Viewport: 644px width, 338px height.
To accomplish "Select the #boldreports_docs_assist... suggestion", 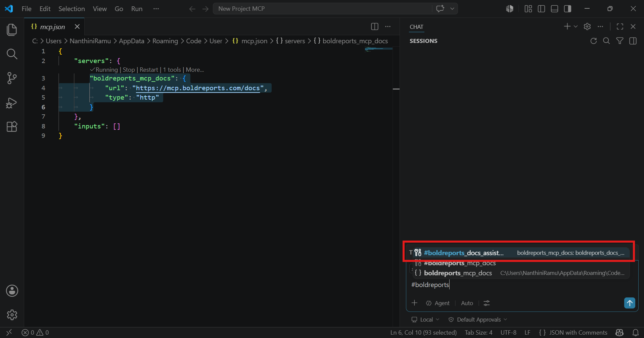I will (x=520, y=253).
